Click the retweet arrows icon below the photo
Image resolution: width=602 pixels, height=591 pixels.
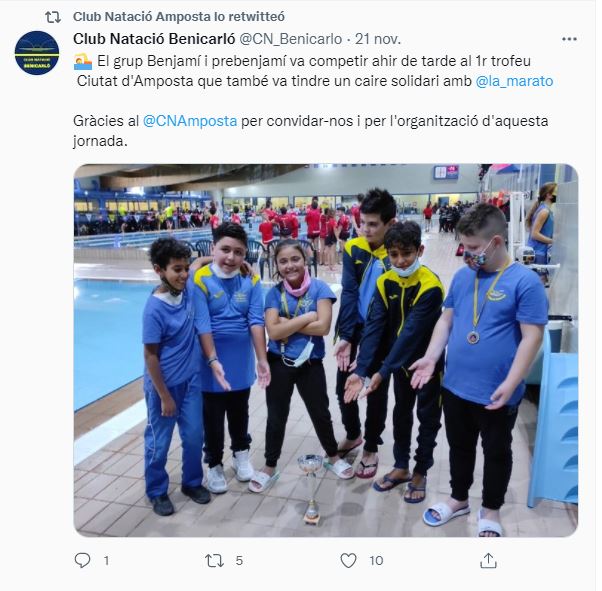[x=214, y=561]
